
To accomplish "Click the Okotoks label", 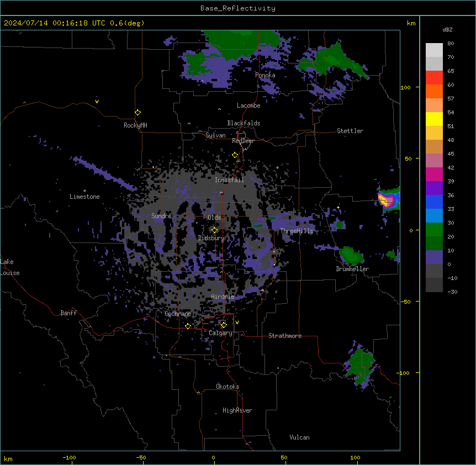I will click(228, 387).
